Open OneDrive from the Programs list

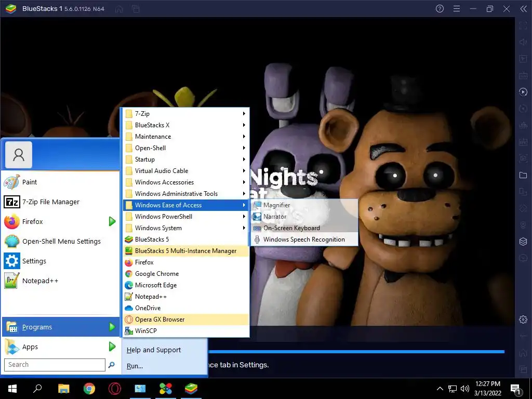[186, 308]
